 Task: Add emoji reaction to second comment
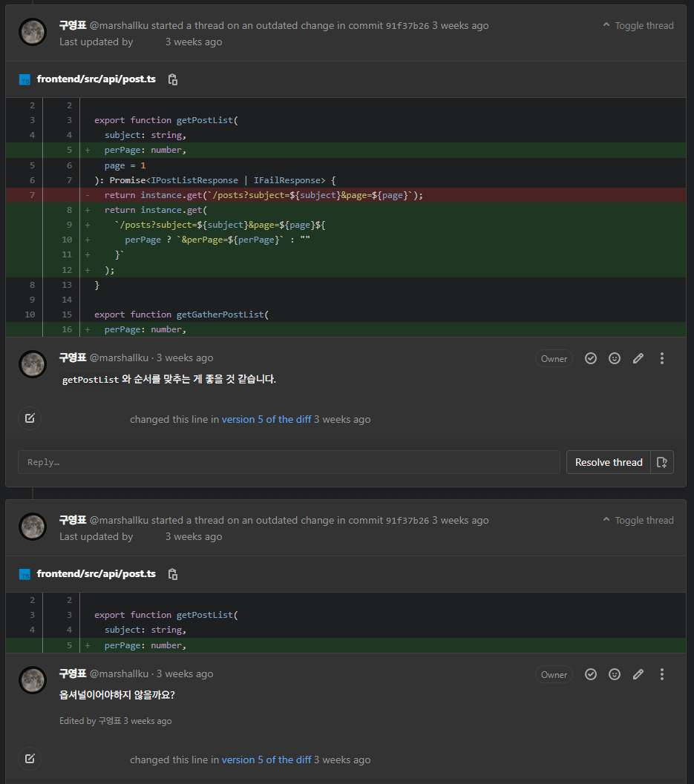pos(615,674)
